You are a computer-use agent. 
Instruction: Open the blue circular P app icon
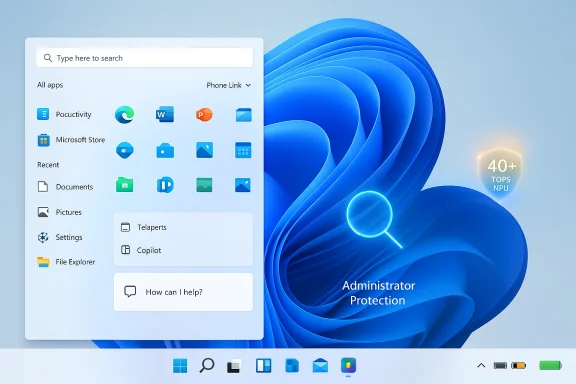click(x=165, y=185)
